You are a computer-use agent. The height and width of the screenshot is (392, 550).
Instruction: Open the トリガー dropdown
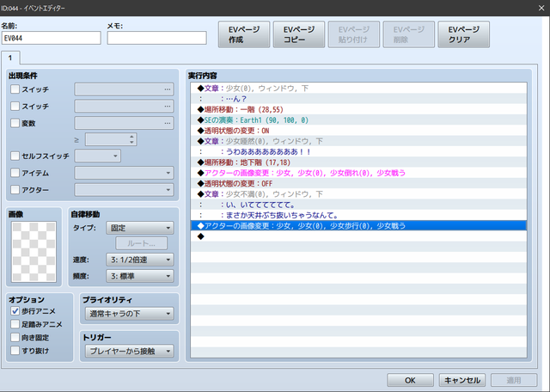coord(129,351)
